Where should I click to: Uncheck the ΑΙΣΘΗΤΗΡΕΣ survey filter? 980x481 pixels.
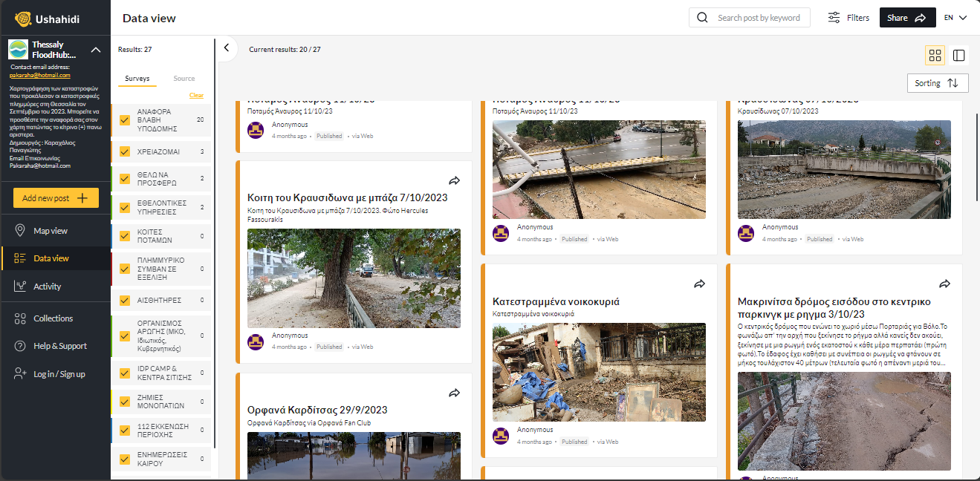click(125, 301)
